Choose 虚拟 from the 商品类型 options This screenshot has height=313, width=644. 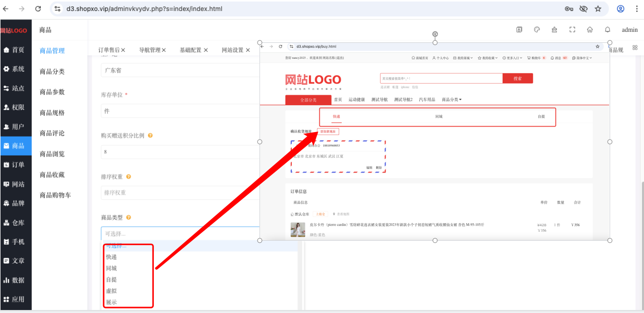click(112, 291)
